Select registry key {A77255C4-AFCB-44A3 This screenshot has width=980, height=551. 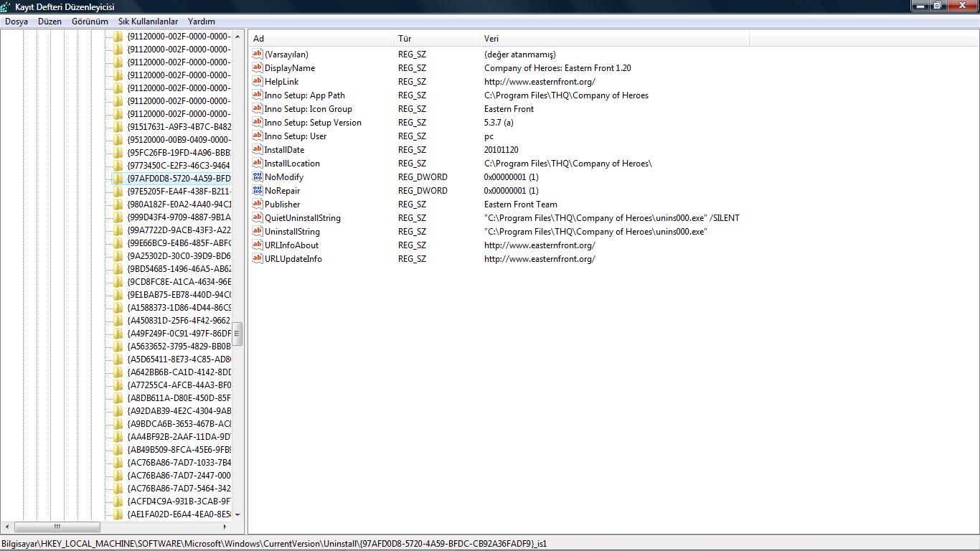179,385
